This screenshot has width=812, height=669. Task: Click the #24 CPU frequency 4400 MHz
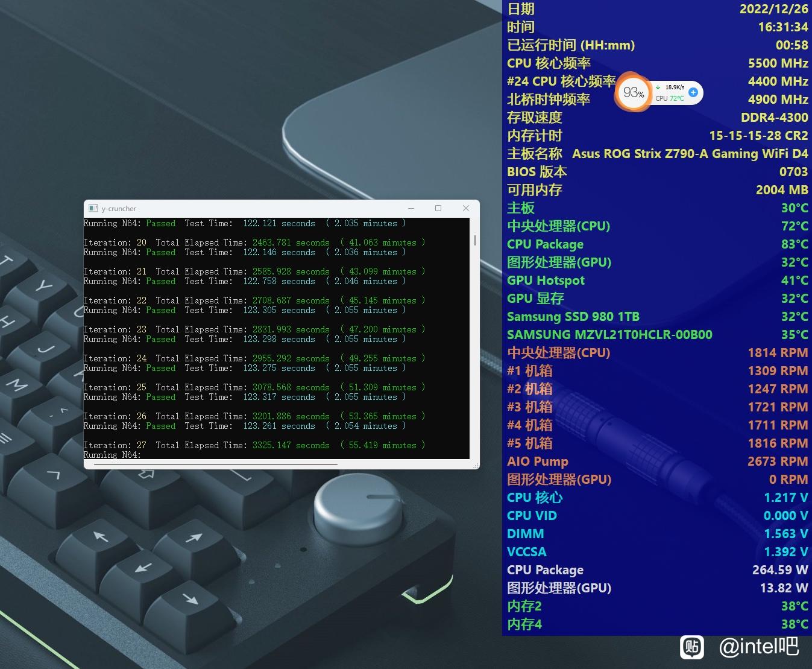pos(778,81)
